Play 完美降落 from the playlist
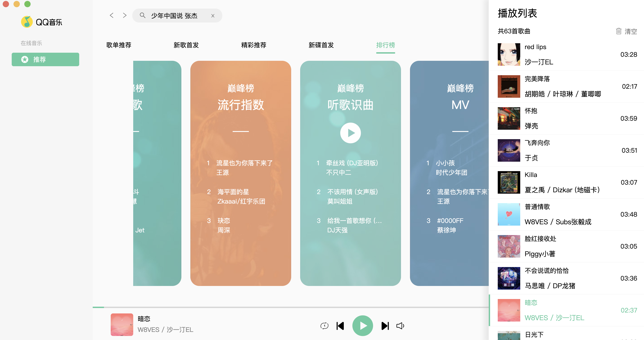Image resolution: width=644 pixels, height=340 pixels. pyautogui.click(x=566, y=86)
